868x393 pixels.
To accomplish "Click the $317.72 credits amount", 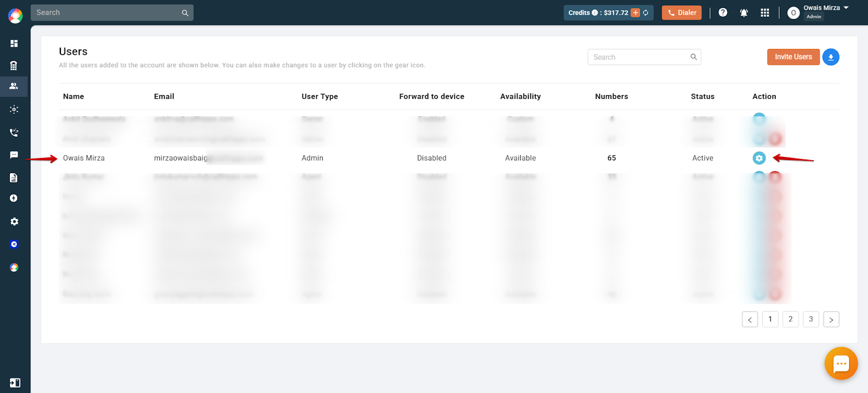I will 616,12.
